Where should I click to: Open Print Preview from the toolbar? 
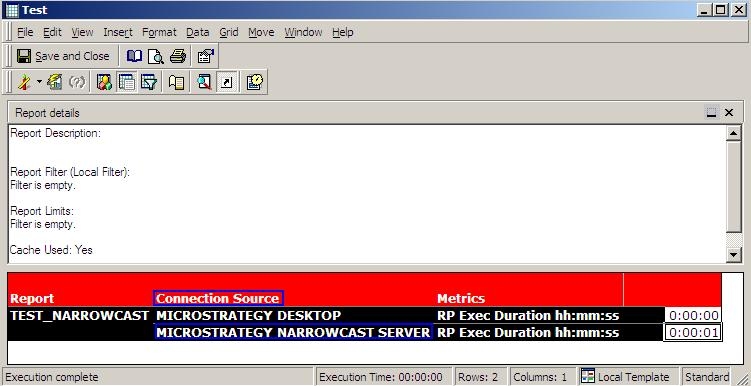coord(156,57)
